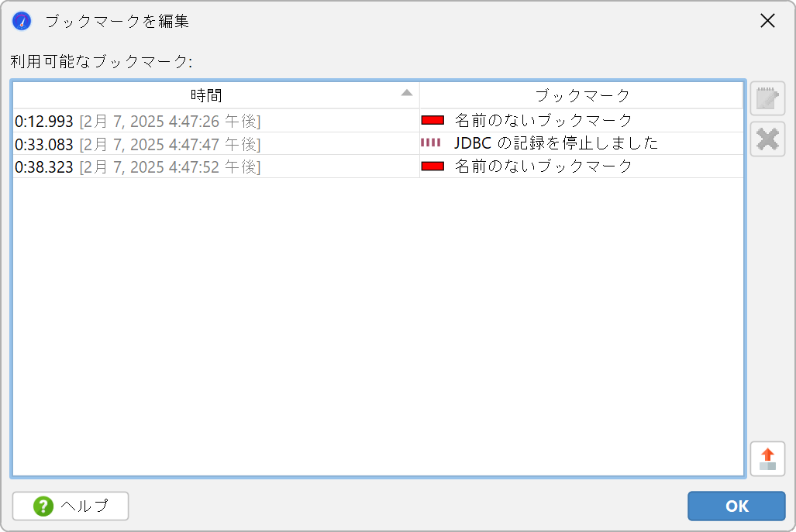This screenshot has width=796, height=532.
Task: Click the red swatch in 0:12.993 row
Action: pyautogui.click(x=432, y=120)
